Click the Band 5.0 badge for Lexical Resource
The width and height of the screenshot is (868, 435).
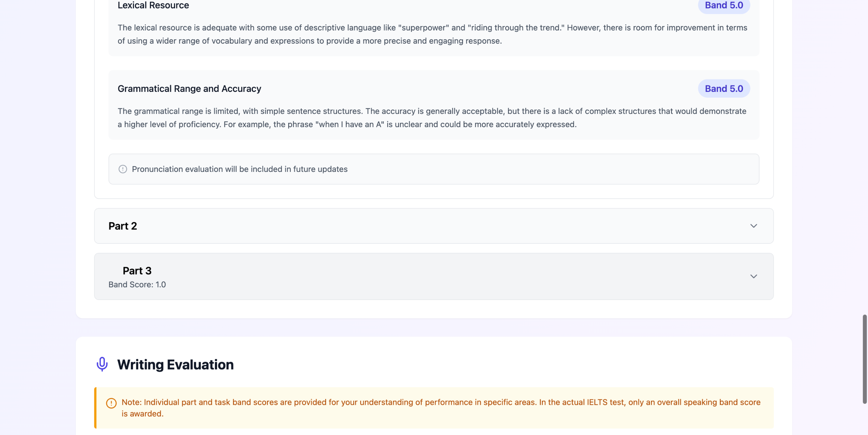(x=724, y=5)
